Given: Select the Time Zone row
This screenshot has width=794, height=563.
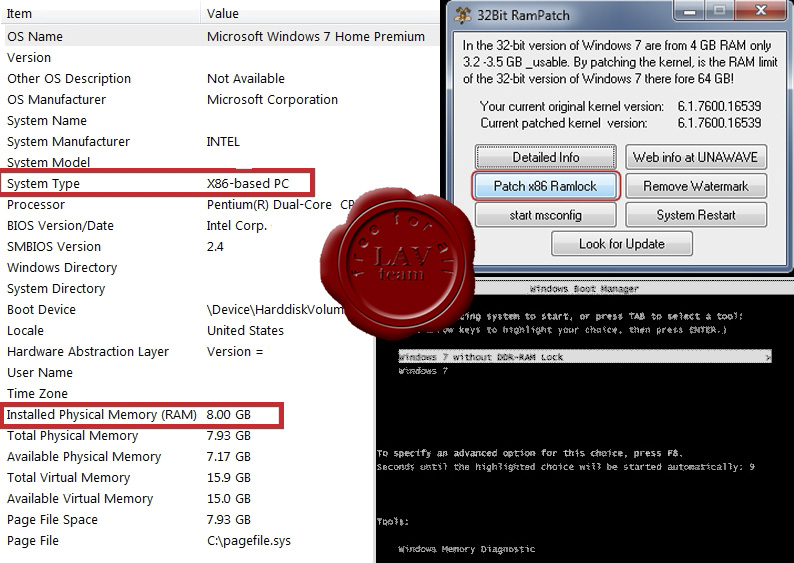Looking at the screenshot, I should (187, 393).
